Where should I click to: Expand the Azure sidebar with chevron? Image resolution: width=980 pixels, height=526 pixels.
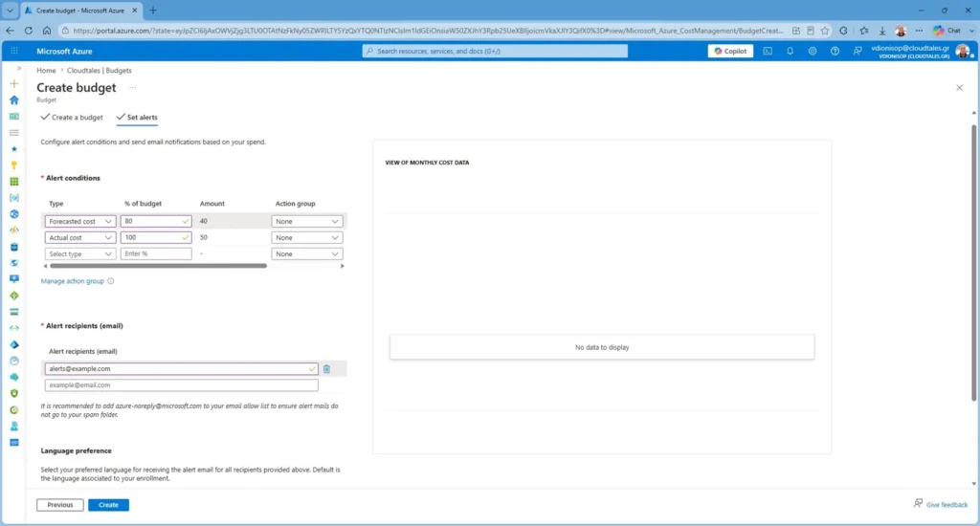pos(18,68)
